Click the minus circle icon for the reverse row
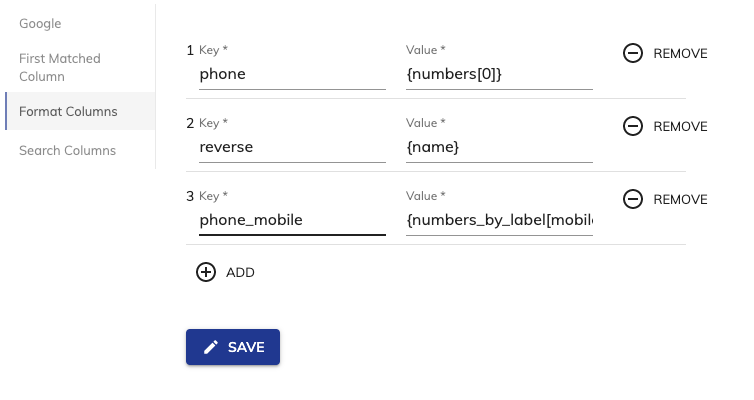 coord(632,126)
